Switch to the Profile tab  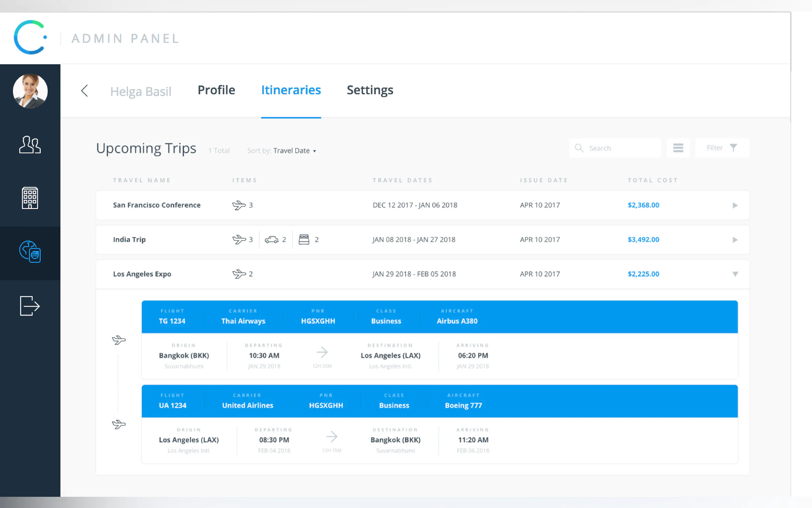pyautogui.click(x=216, y=90)
